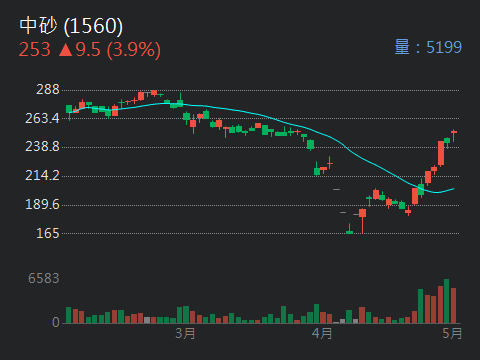
Task: Click the 214.2 price axis label
Action: pos(42,175)
